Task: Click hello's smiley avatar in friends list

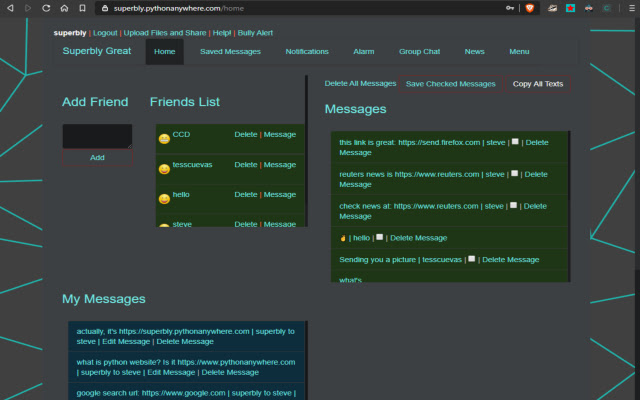Action: (x=164, y=199)
